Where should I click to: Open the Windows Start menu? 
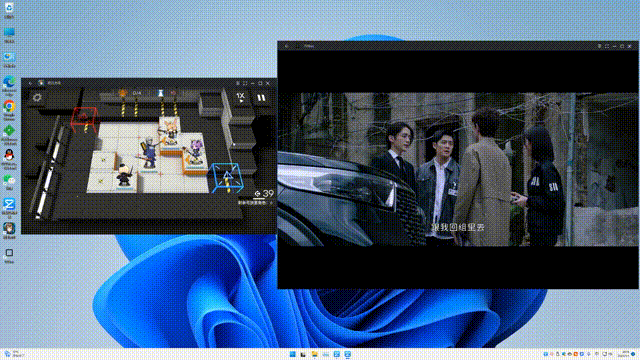pyautogui.click(x=293, y=354)
